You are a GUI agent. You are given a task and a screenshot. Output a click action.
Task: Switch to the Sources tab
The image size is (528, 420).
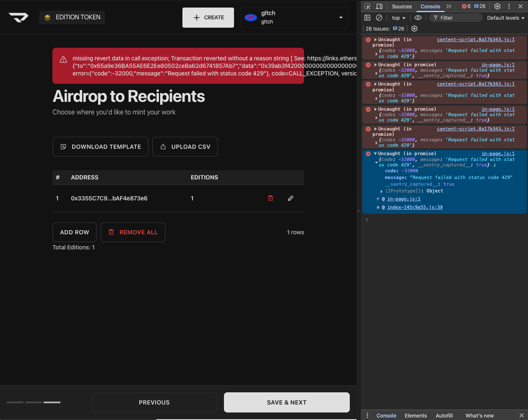[402, 6]
